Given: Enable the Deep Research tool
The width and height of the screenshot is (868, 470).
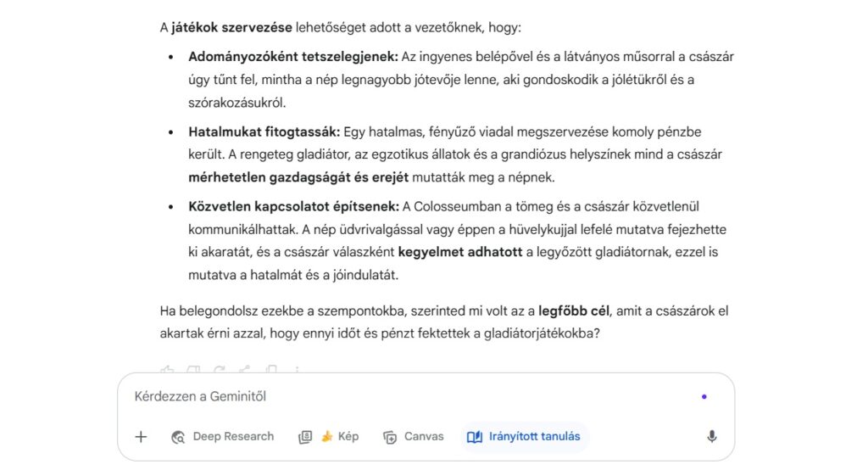Looking at the screenshot, I should click(x=223, y=437).
